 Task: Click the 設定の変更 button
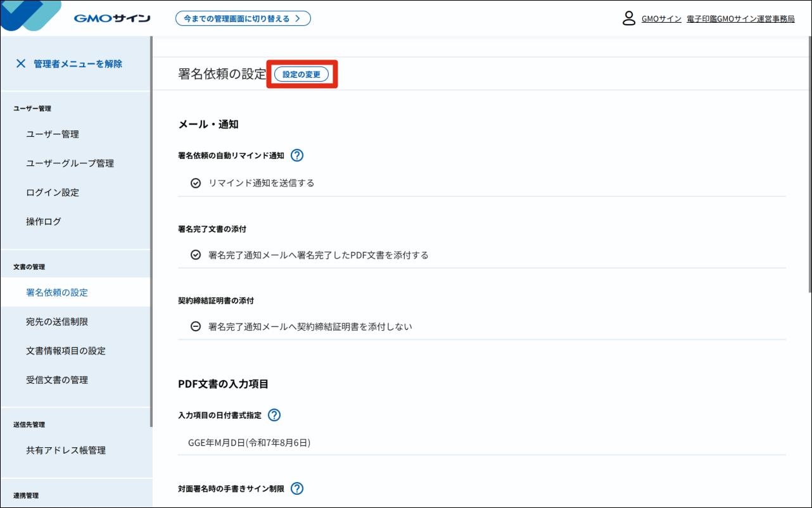point(303,73)
